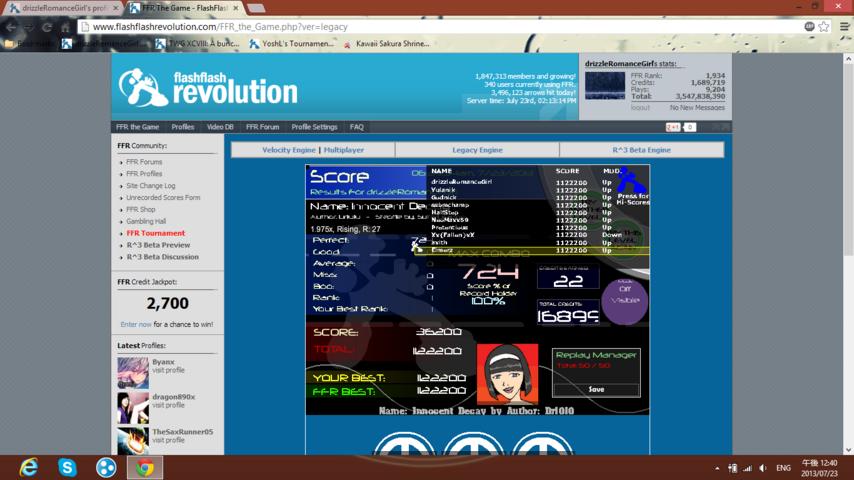Open the R^3 Beta Discussion link
This screenshot has height=480, width=854.
coord(163,257)
